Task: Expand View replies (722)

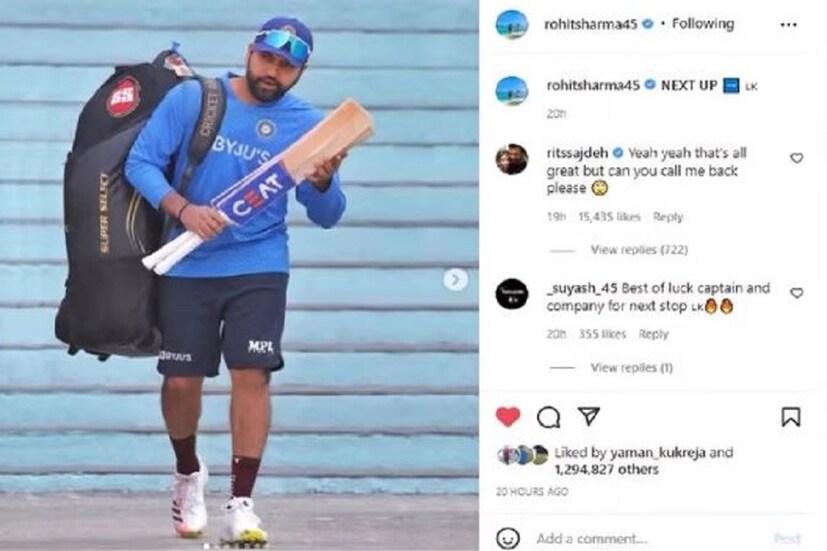Action: pos(639,249)
